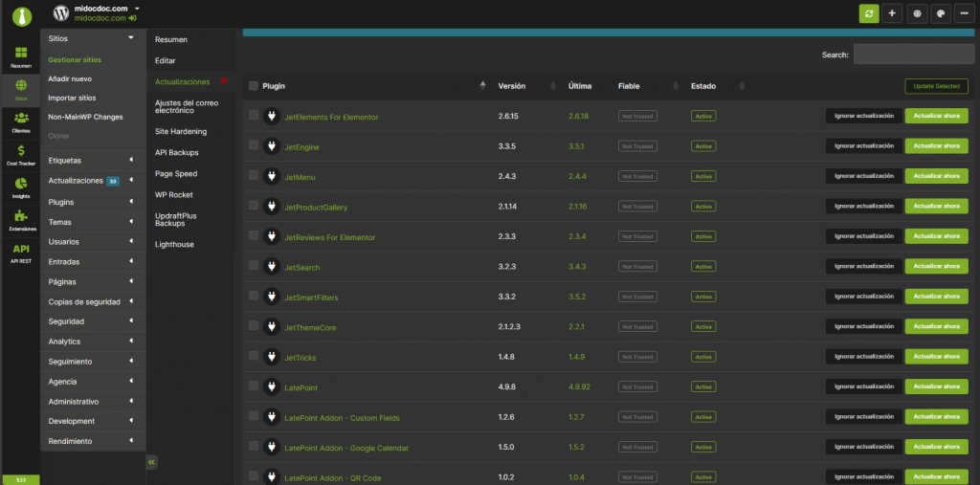Click the globe icon in top bar
This screenshot has height=485, width=980.
click(917, 13)
